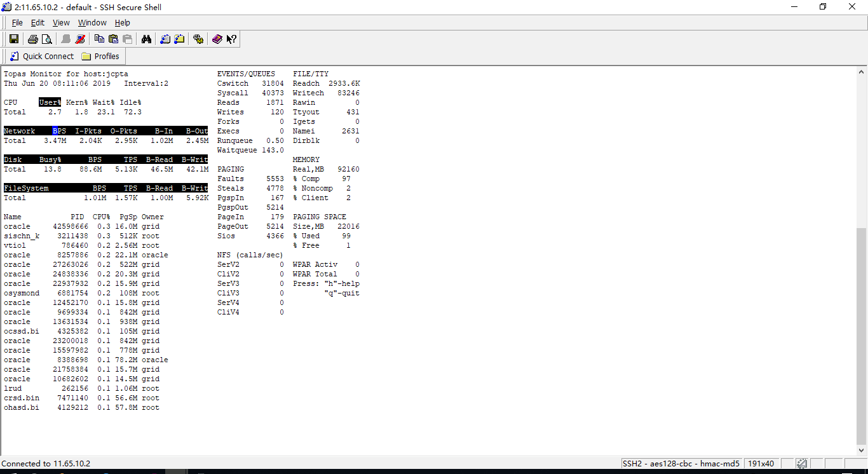The image size is (868, 474).
Task: Open the Settings gears icon
Action: coord(198,39)
